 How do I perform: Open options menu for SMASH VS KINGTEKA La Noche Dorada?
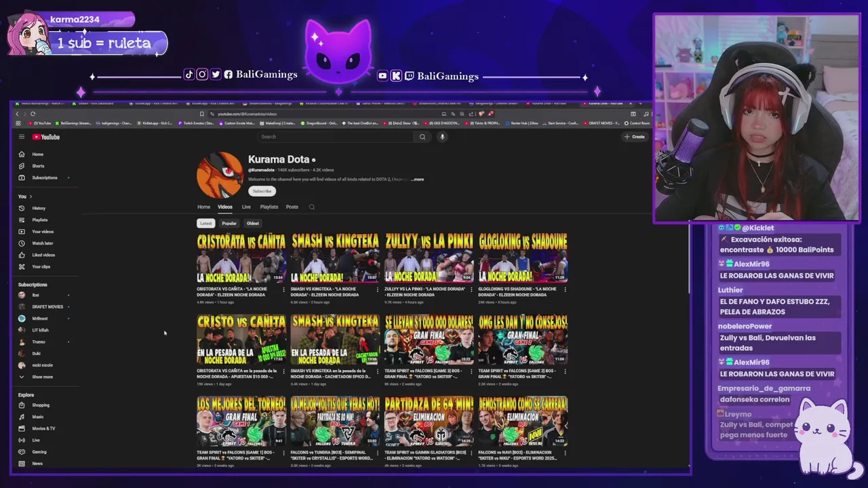tap(378, 289)
